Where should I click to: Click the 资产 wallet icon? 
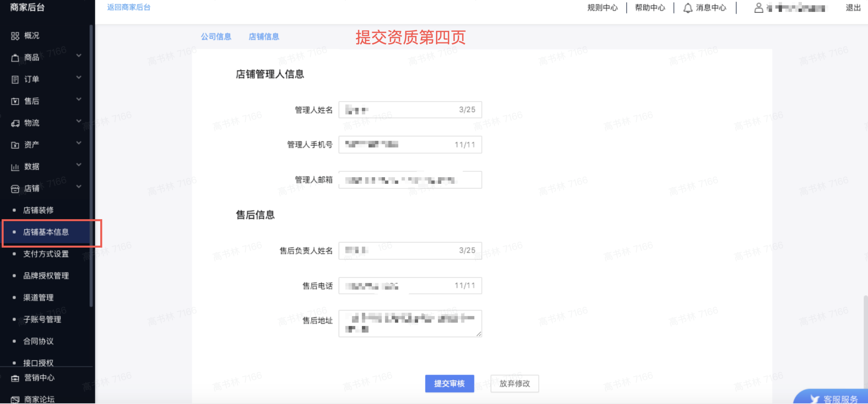coord(15,145)
